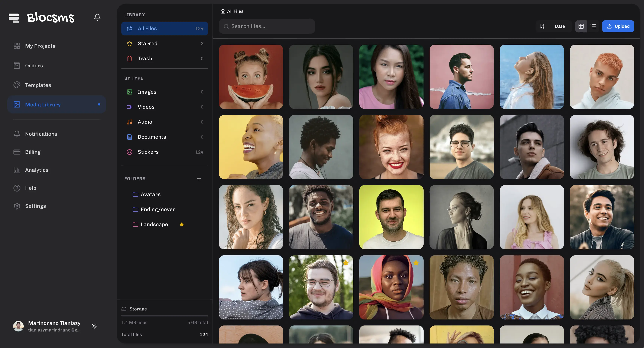Focus the Search files field
This screenshot has height=348, width=644.
coord(267,26)
